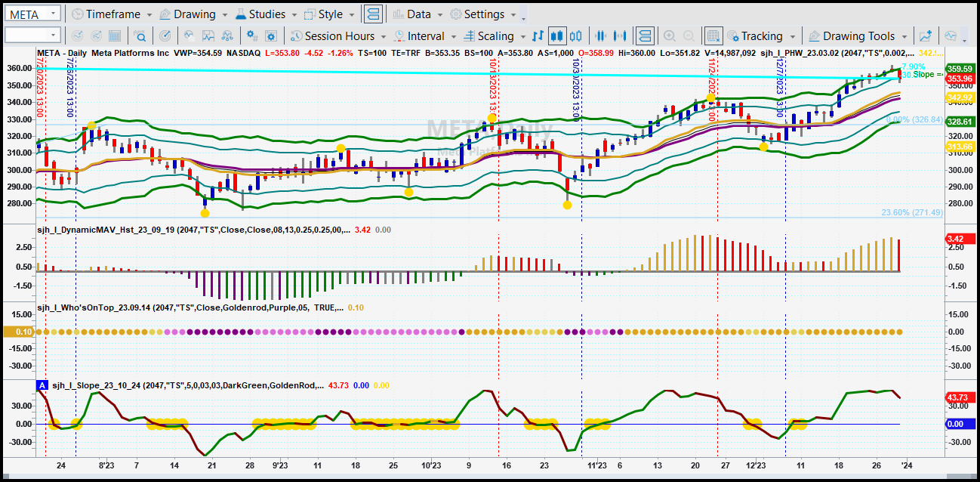Click the zoom in magnifier icon
980x482 pixels.
coord(669,36)
